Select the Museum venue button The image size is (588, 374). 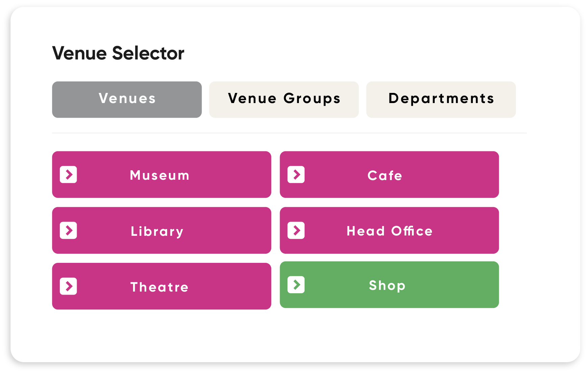161,174
